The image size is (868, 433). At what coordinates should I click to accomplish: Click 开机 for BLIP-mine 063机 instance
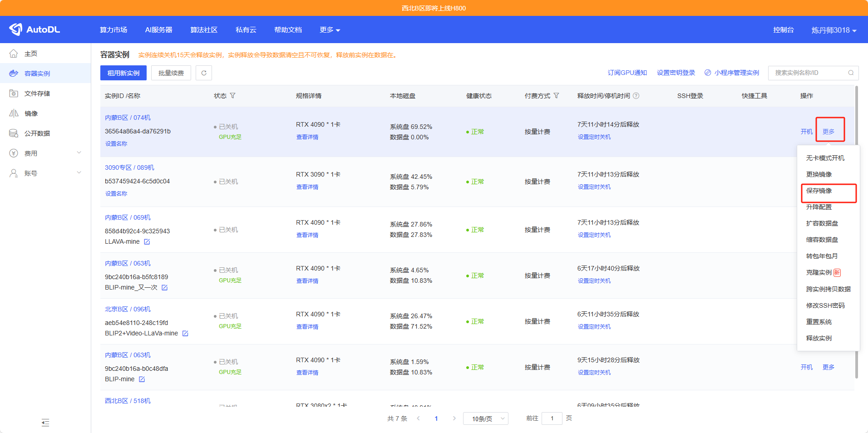click(x=806, y=367)
